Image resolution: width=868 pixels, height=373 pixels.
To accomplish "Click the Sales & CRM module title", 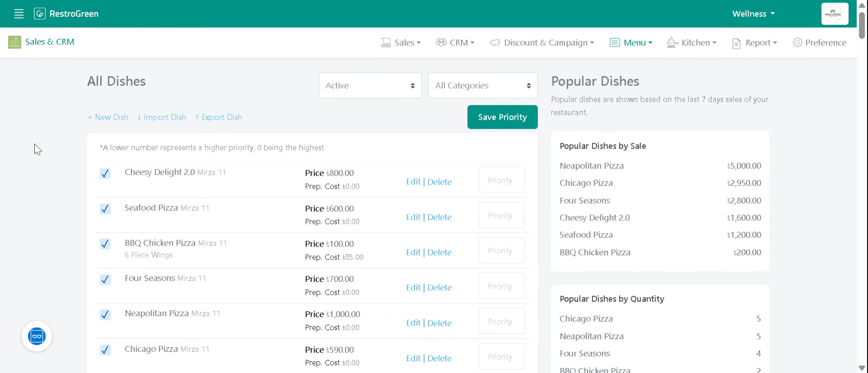I will pos(50,42).
